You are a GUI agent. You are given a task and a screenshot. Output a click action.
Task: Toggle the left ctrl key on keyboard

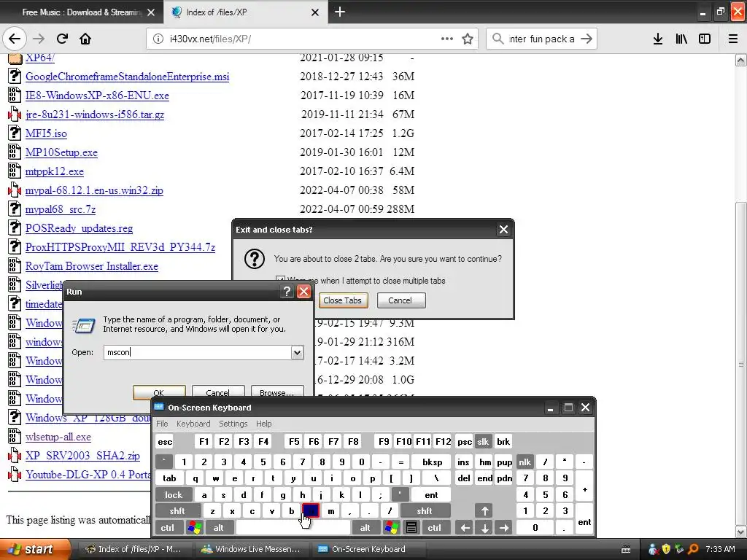pyautogui.click(x=167, y=528)
